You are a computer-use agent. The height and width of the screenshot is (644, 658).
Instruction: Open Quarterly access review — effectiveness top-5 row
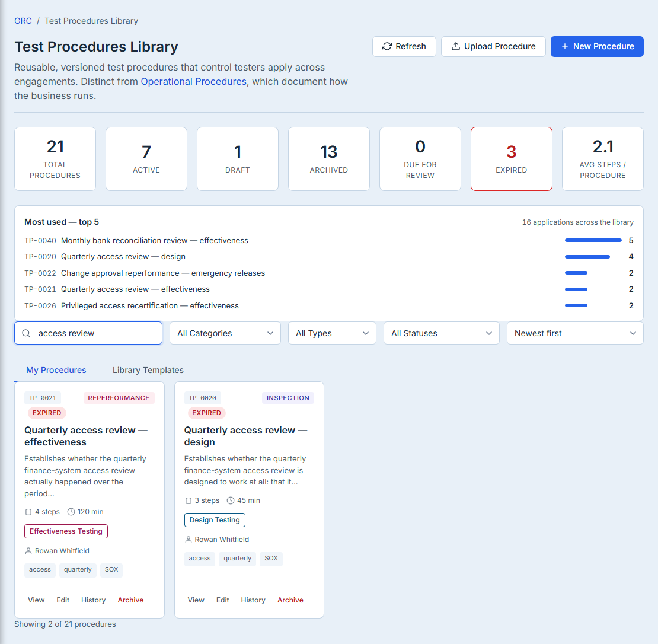click(328, 289)
